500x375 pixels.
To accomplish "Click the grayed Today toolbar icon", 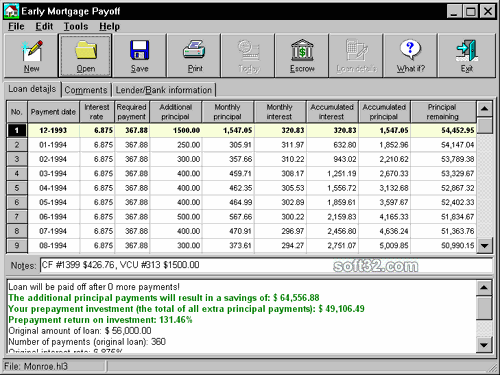I will coord(248,56).
